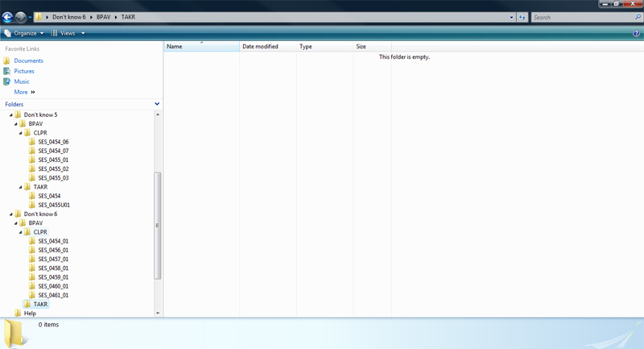644x349 pixels.
Task: Sort by Name column header
Action: [201, 47]
